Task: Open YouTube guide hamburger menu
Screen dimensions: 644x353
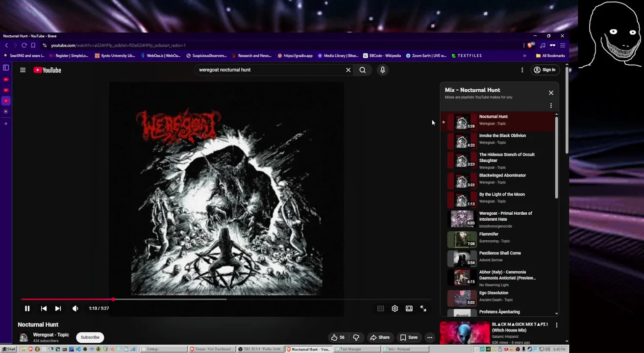Action: (x=23, y=70)
